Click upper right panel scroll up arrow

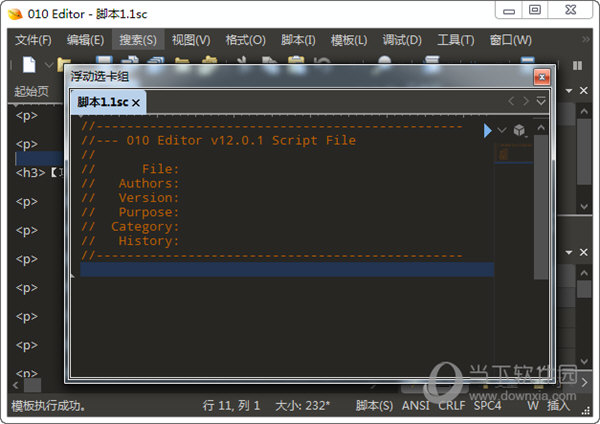click(584, 111)
